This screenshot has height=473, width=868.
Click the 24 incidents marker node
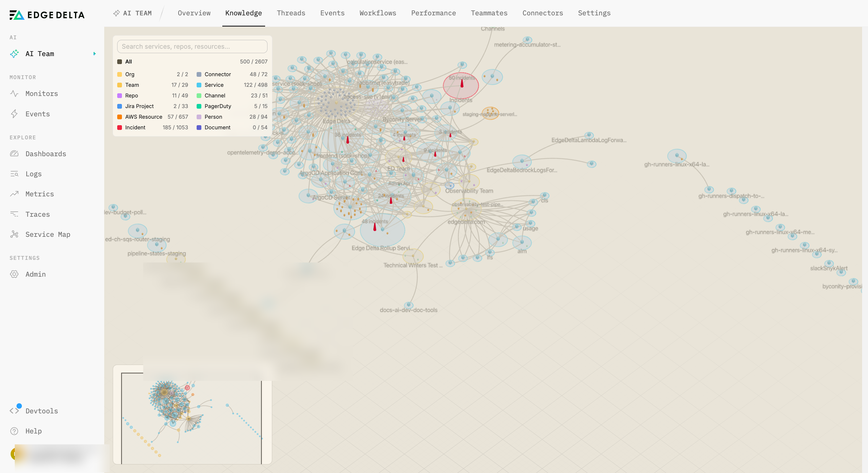click(391, 200)
